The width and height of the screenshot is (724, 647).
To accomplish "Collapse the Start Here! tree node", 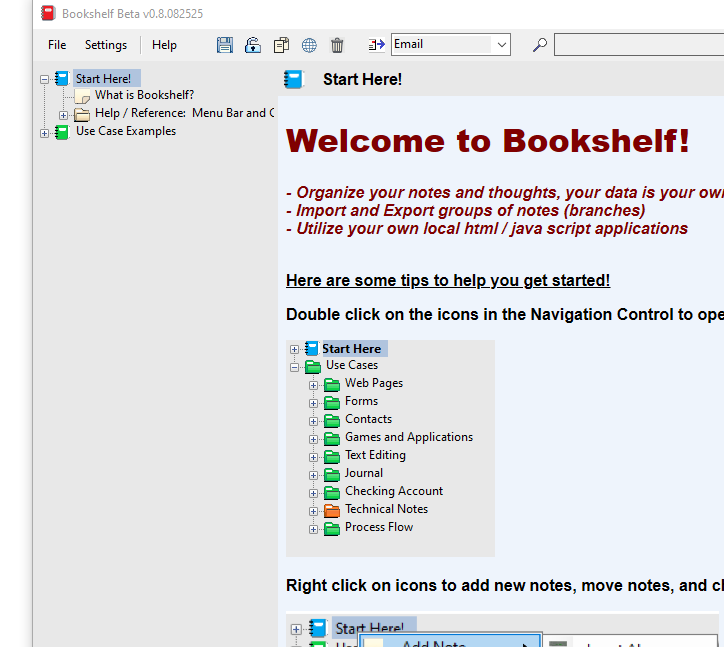I will (44, 79).
